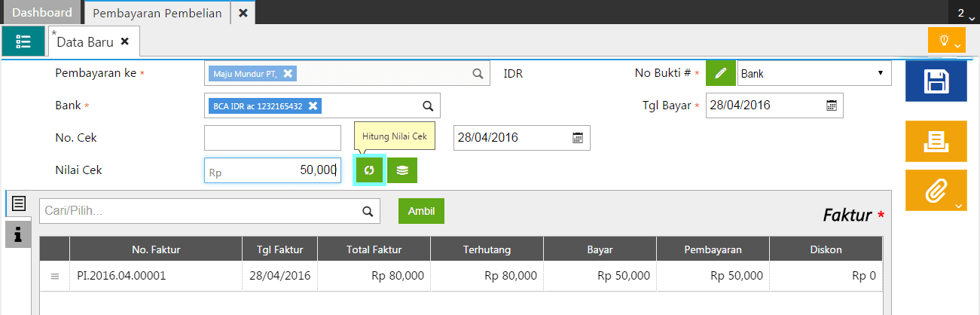Open the orange paperclip attachment button
Screen dimensions: 980x315
935,190
